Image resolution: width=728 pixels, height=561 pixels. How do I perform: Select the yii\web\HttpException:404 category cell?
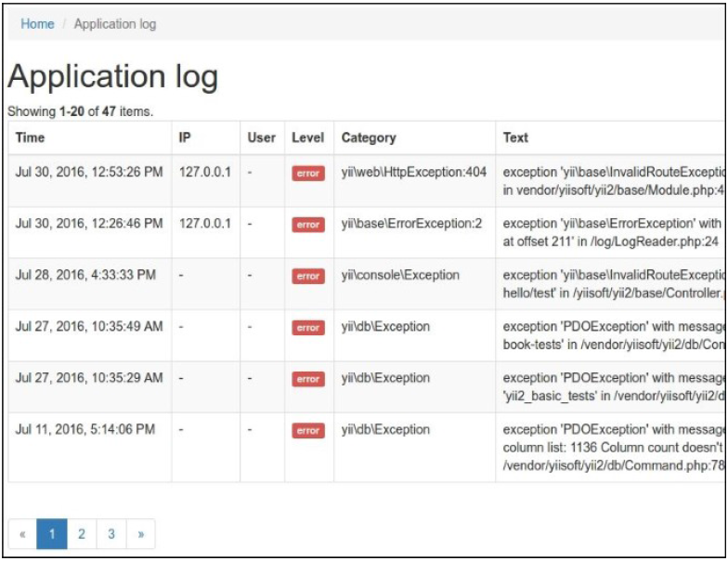click(413, 172)
